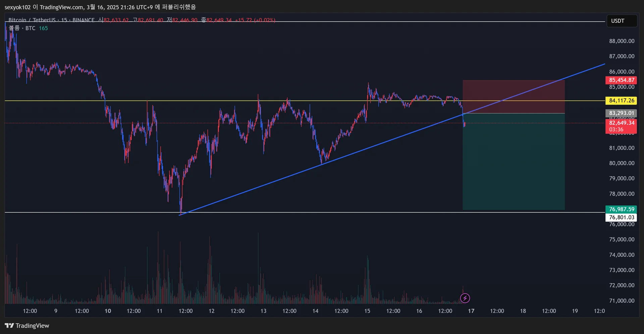Click date 10 on the time axis
The height and width of the screenshot is (334, 644).
click(x=108, y=311)
